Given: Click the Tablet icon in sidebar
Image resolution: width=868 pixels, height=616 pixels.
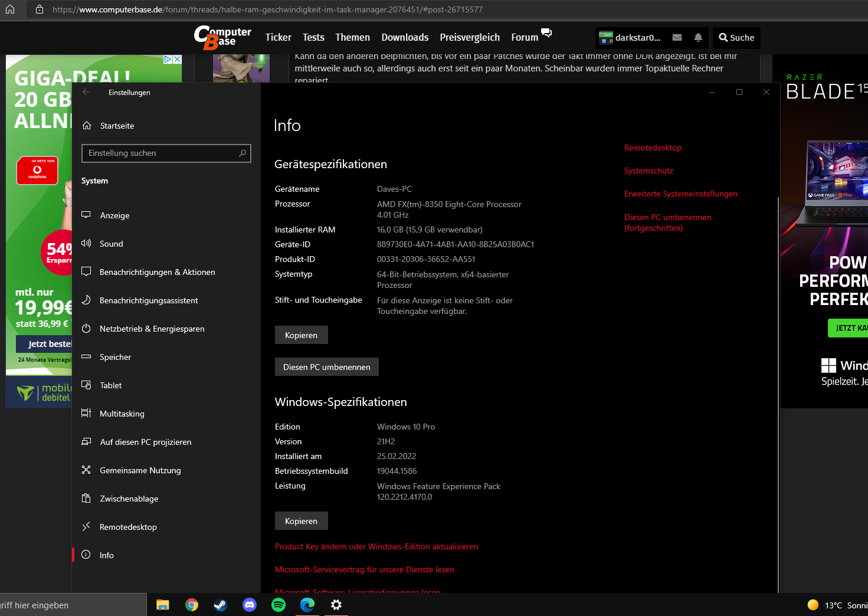Looking at the screenshot, I should (86, 385).
